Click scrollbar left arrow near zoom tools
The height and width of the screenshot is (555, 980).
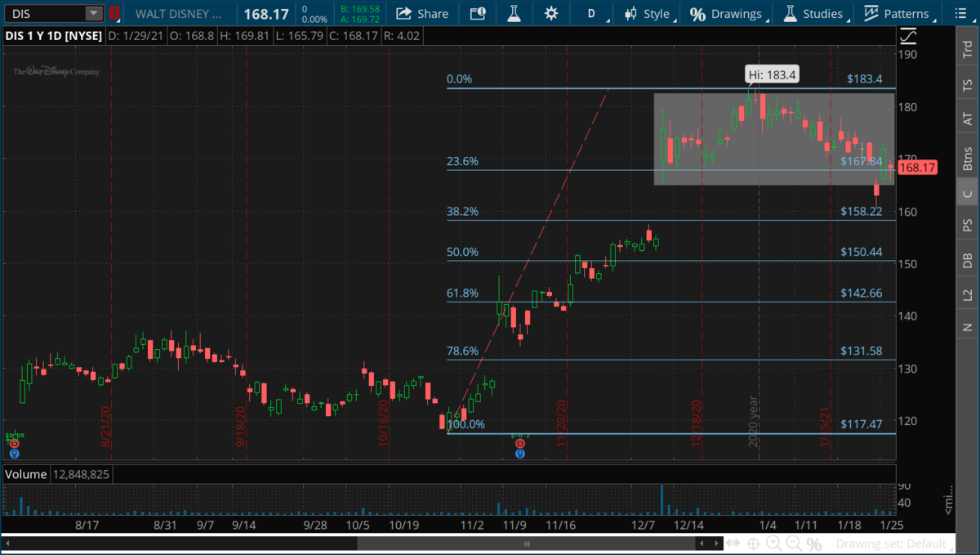[702, 544]
